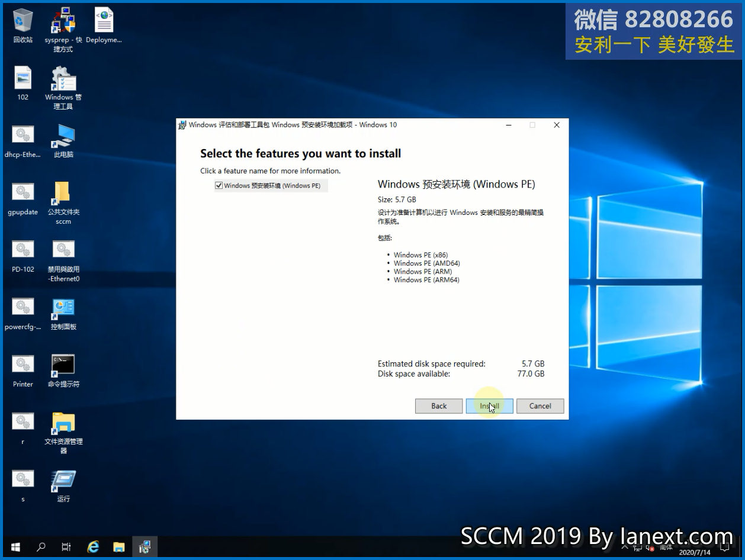The width and height of the screenshot is (745, 560).
Task: Click the Back button
Action: tap(439, 406)
